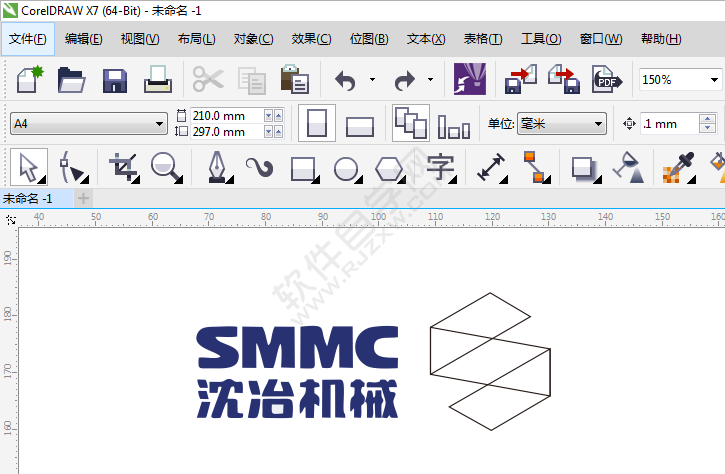The height and width of the screenshot is (474, 725).
Task: Select the outlined S shape on canvas
Action: click(x=490, y=361)
